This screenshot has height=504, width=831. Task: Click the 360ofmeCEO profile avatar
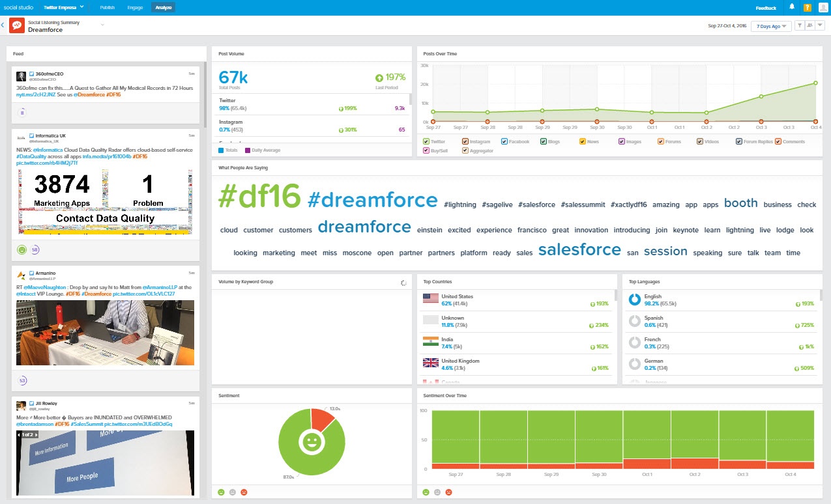tap(21, 76)
